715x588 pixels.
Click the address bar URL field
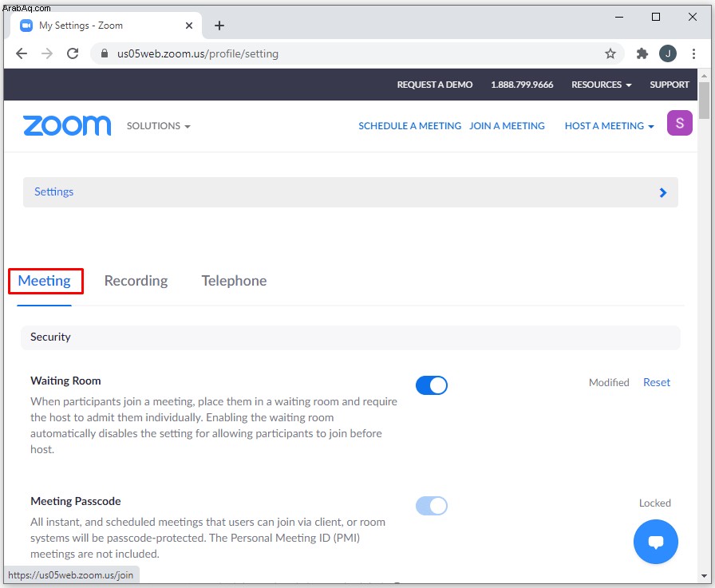coord(356,53)
